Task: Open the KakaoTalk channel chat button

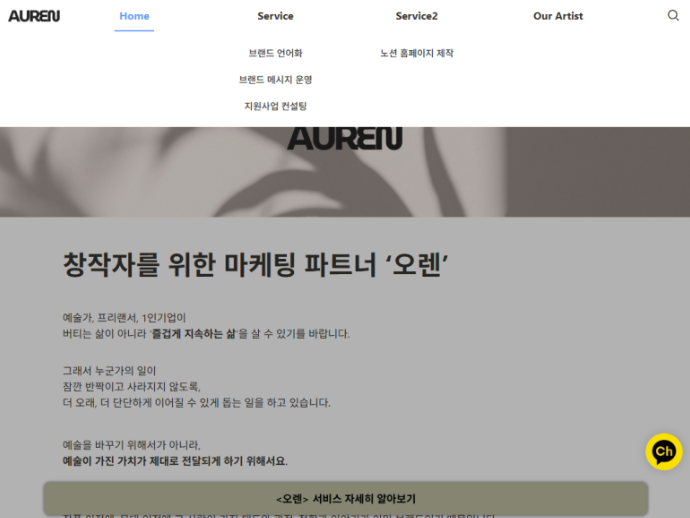Action: (x=664, y=452)
